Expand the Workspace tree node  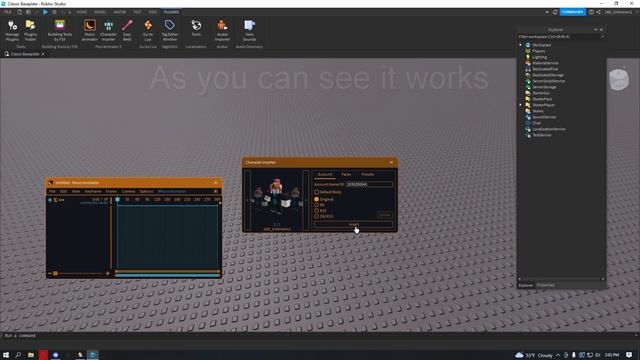[520, 45]
